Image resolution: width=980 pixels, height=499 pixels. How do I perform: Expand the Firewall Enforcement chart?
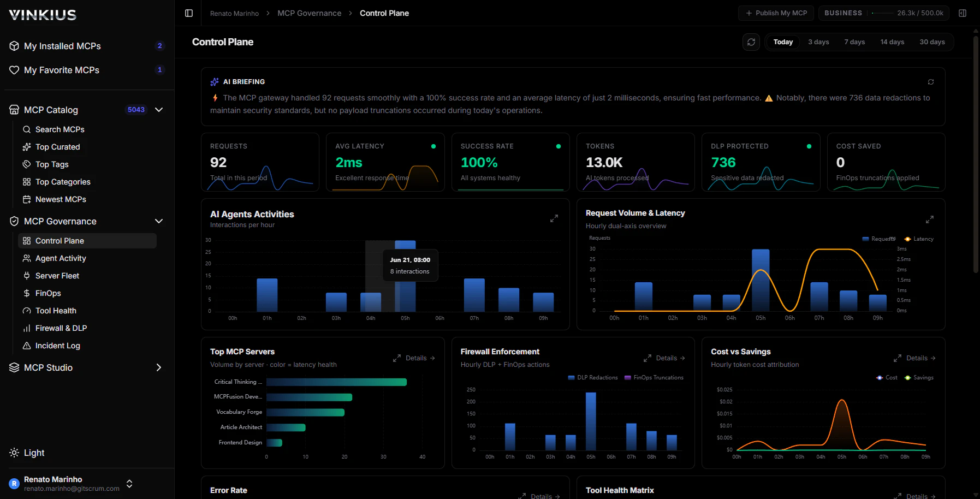tap(647, 358)
